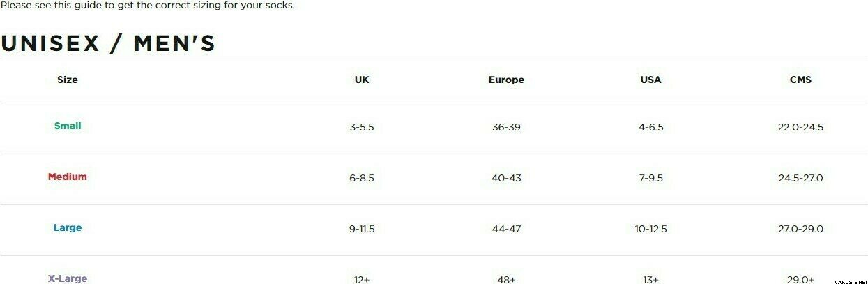Select the USA 10-12.5 cell

[650, 230]
